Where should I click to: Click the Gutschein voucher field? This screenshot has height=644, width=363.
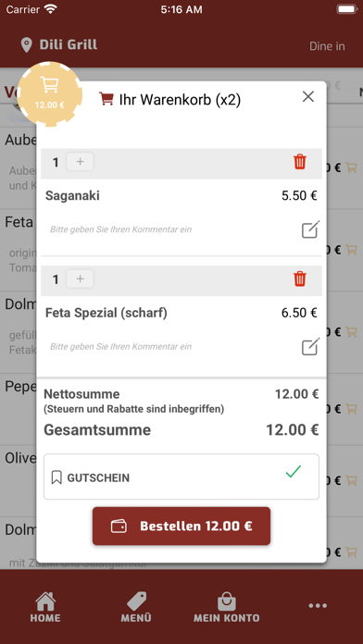coord(181,477)
